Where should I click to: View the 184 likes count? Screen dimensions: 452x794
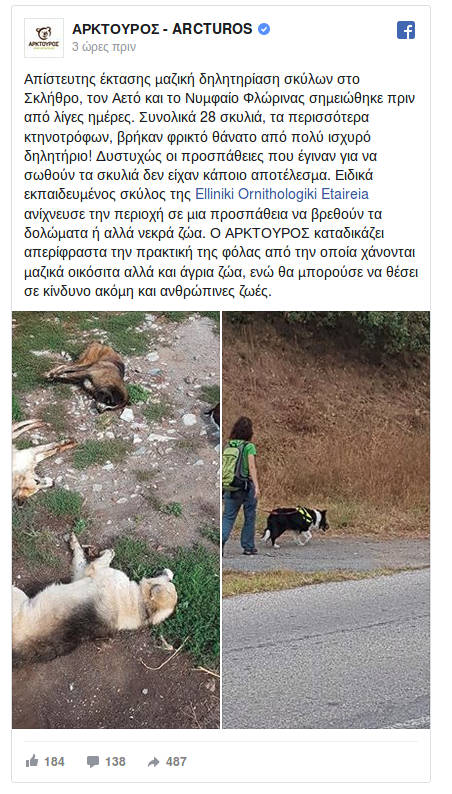pyautogui.click(x=54, y=762)
